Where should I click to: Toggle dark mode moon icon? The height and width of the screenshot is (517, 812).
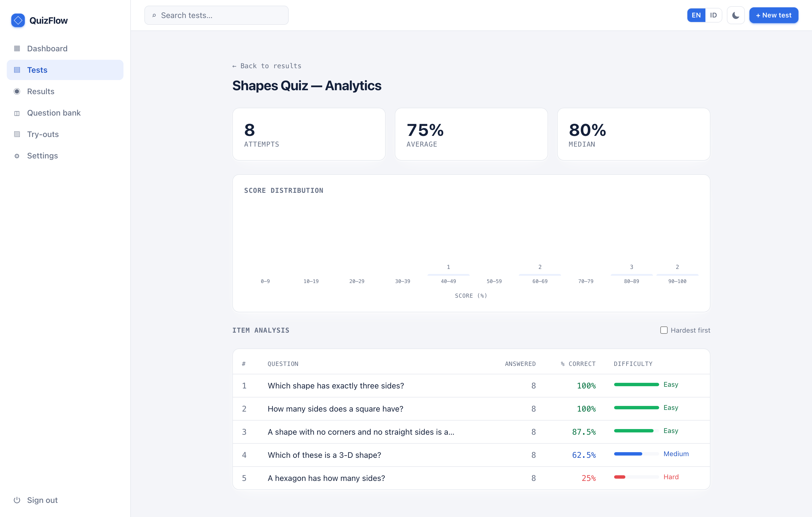pyautogui.click(x=736, y=15)
